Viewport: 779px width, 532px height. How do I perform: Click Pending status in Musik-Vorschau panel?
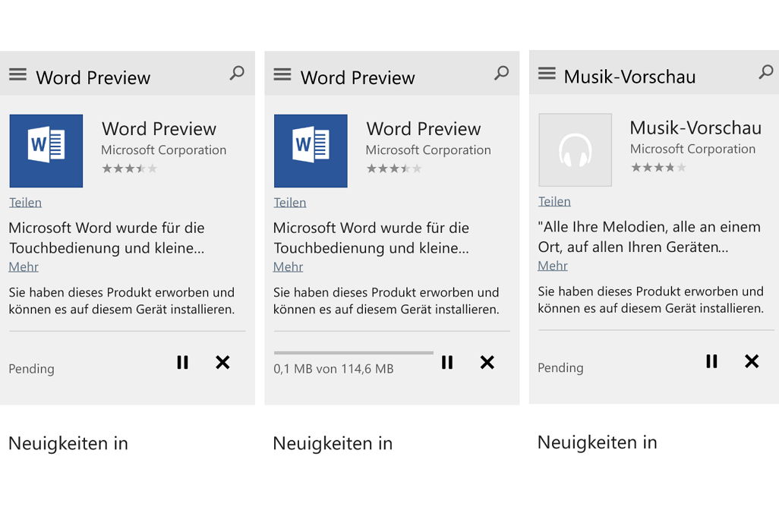pyautogui.click(x=560, y=368)
